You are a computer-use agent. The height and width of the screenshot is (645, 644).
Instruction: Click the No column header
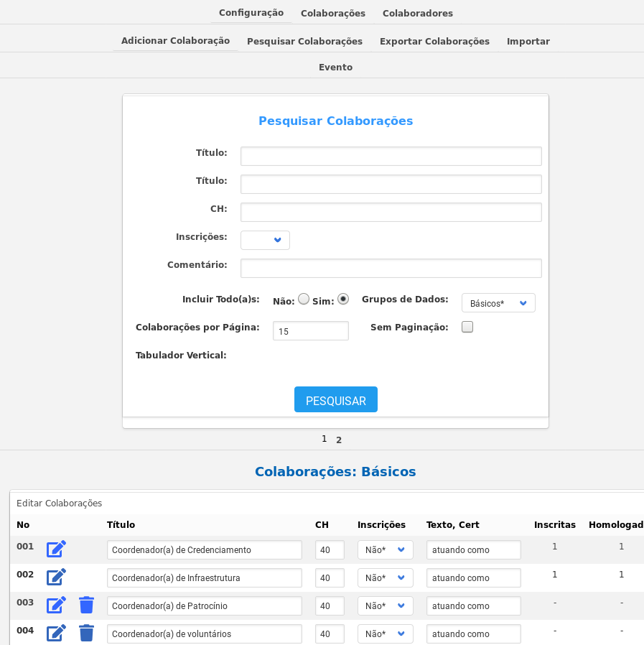[x=23, y=524]
